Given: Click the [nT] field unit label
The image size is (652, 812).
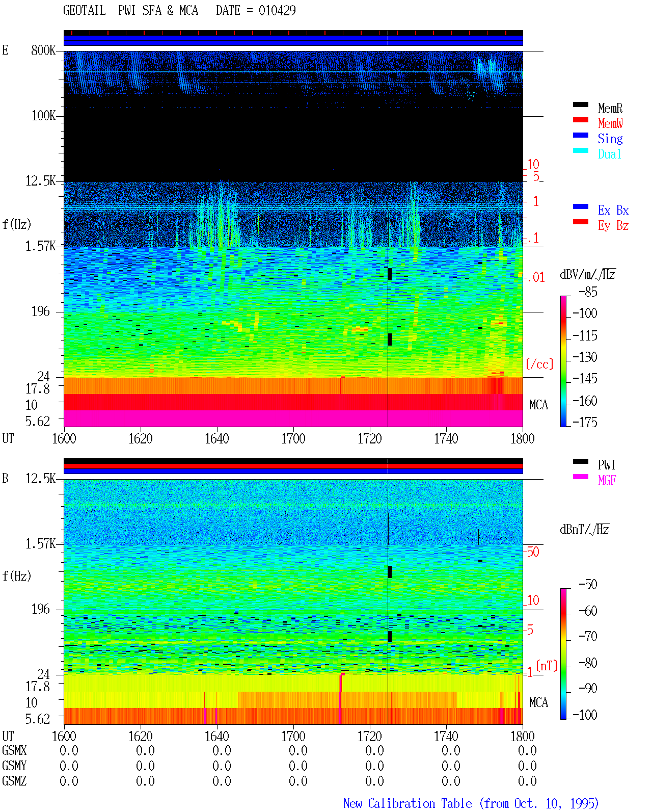Looking at the screenshot, I should [x=547, y=666].
